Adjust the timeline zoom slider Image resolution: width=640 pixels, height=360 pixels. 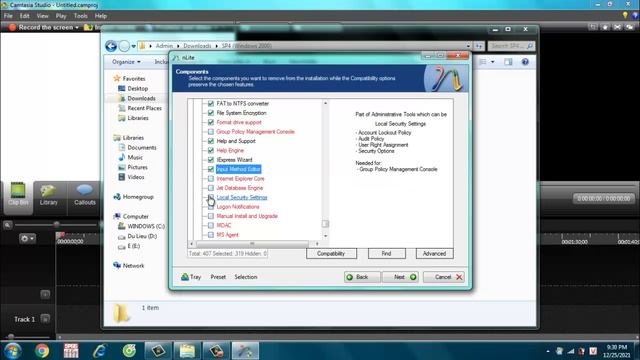click(57, 224)
